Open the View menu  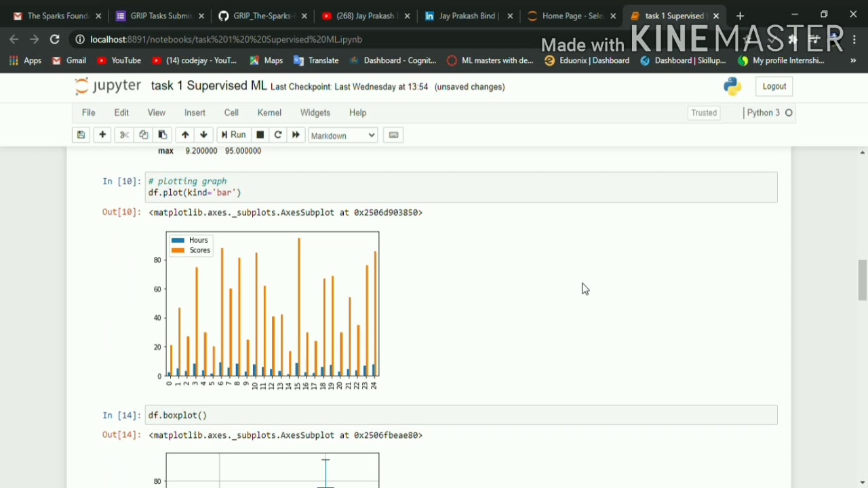tap(157, 113)
